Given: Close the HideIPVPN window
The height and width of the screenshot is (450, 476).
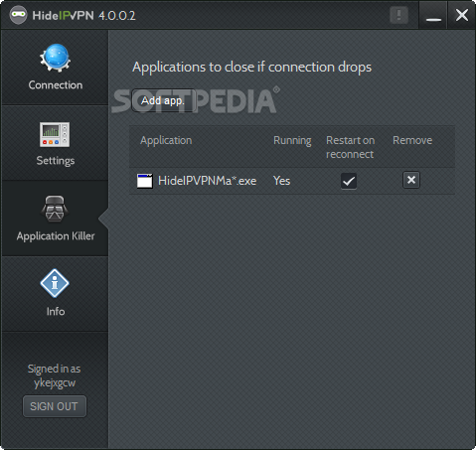Looking at the screenshot, I should 461,15.
